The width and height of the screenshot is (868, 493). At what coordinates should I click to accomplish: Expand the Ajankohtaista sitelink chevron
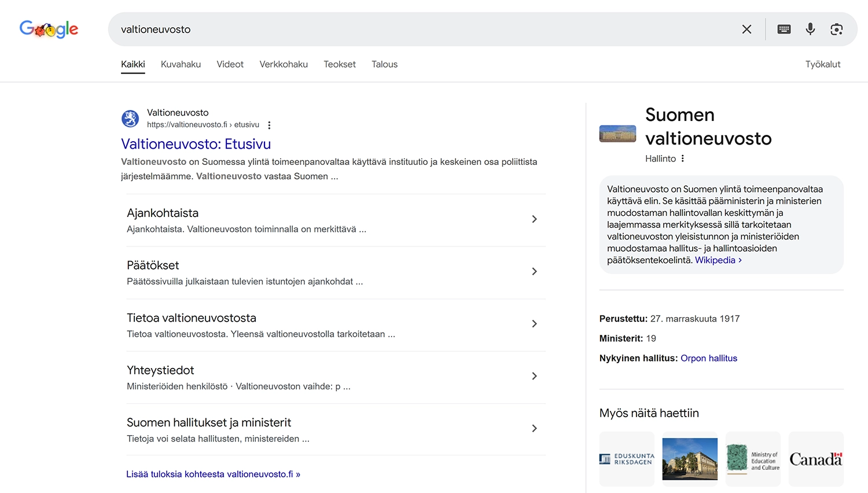pyautogui.click(x=534, y=219)
